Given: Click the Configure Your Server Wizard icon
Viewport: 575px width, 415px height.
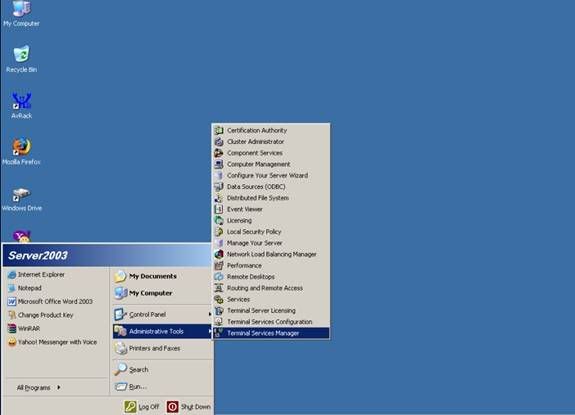Looking at the screenshot, I should 219,175.
